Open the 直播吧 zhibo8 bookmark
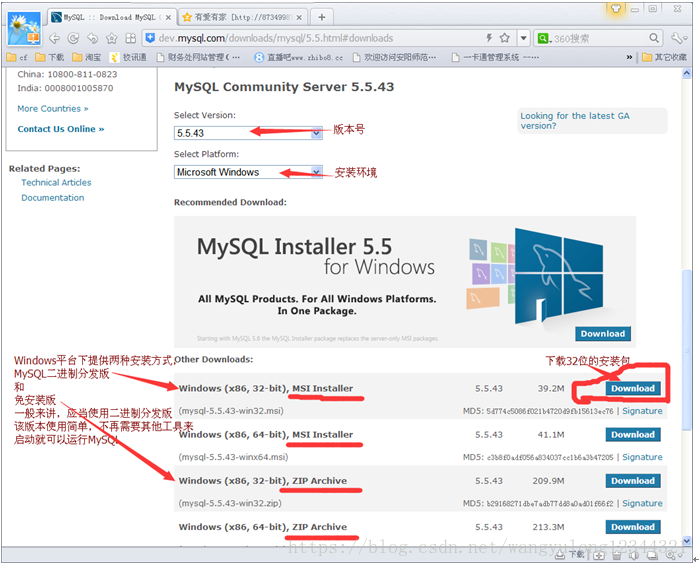This screenshot has height=567, width=699. 299,57
